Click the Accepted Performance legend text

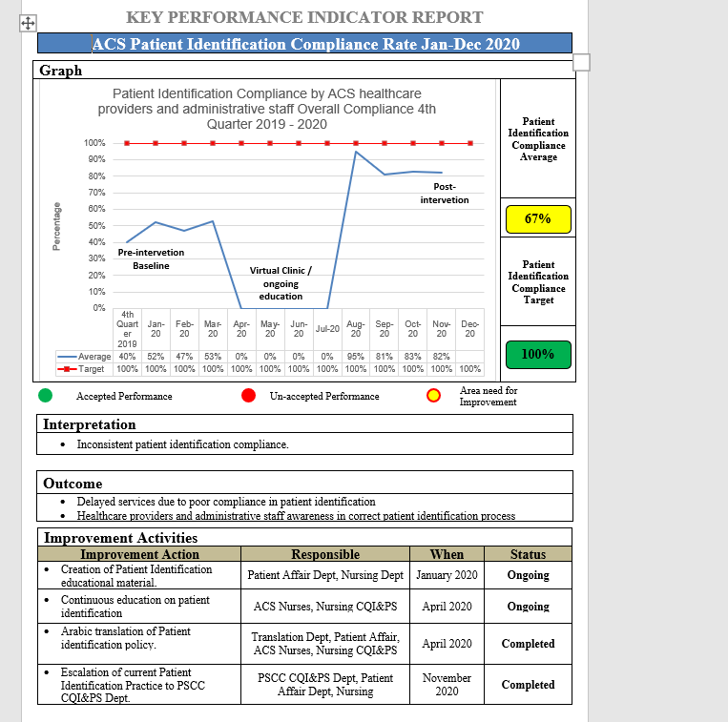[124, 396]
